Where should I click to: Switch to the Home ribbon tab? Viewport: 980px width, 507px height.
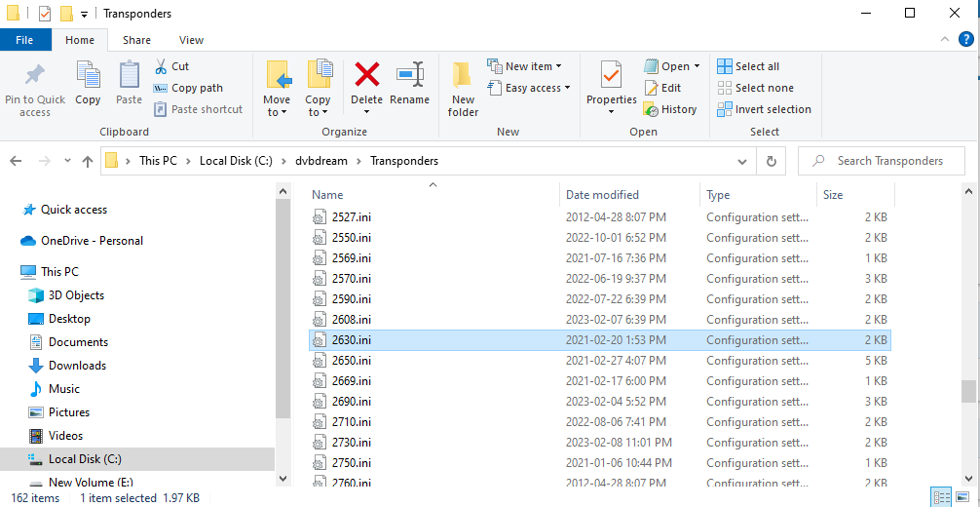point(80,40)
